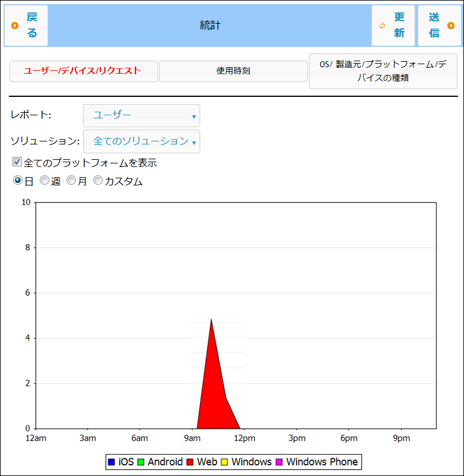Click the orange back arrow icon
464x476 pixels.
pos(15,26)
